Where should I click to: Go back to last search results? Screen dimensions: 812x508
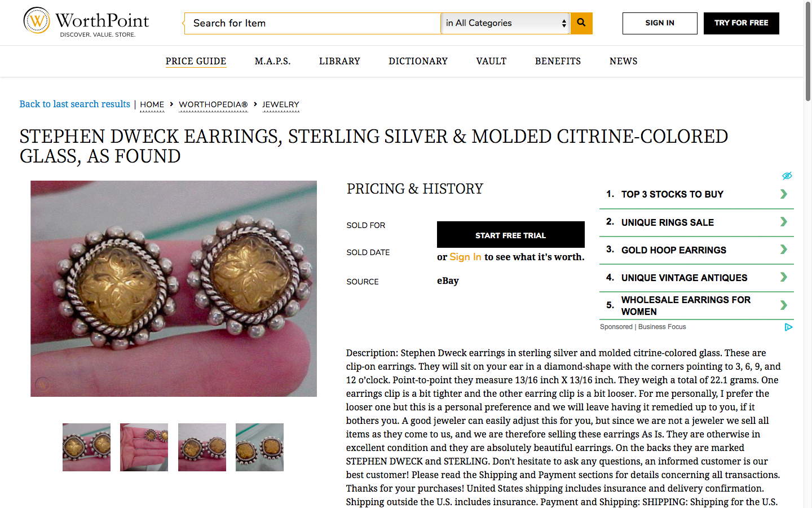(x=74, y=104)
